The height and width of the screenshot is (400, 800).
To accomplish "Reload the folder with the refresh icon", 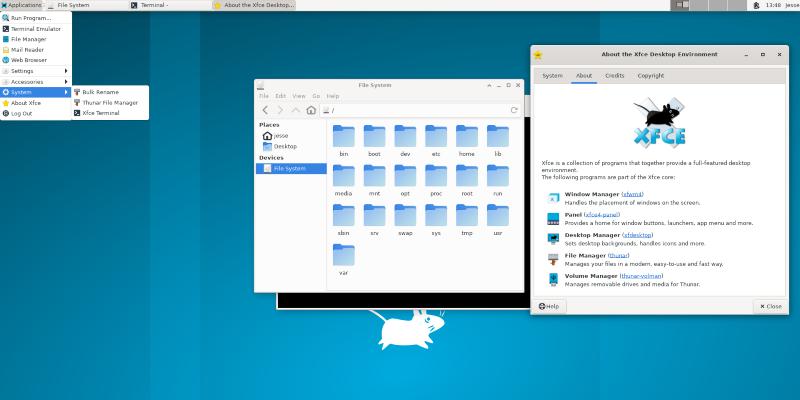I will pos(514,110).
